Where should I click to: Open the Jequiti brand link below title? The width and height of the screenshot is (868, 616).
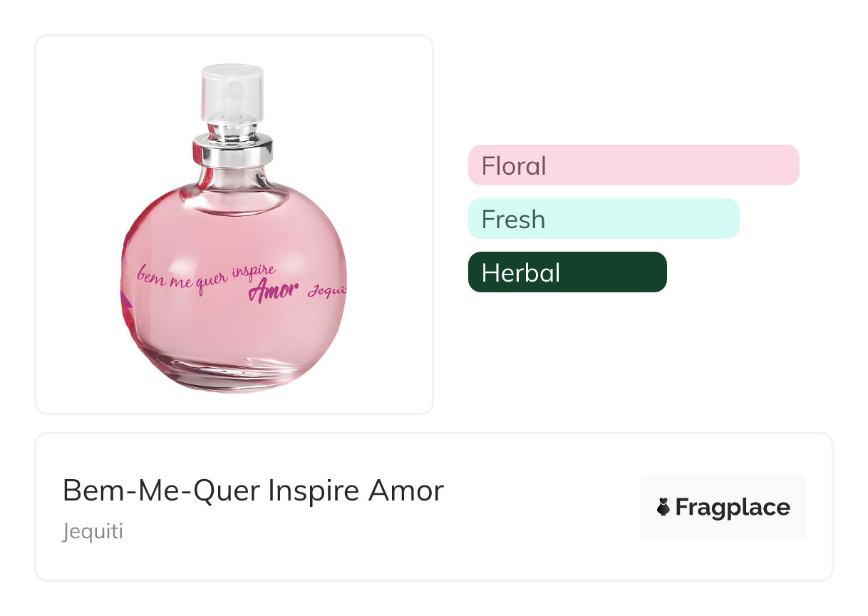(x=93, y=532)
